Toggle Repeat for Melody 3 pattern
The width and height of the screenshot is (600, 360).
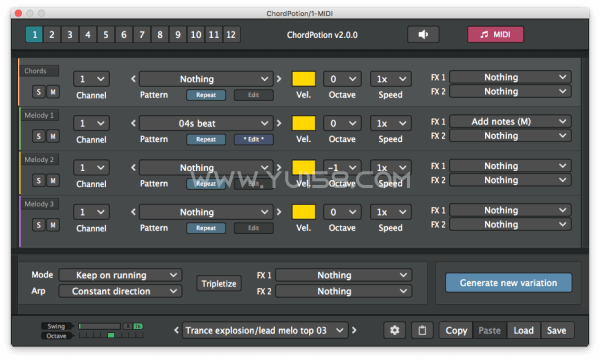[x=206, y=228]
